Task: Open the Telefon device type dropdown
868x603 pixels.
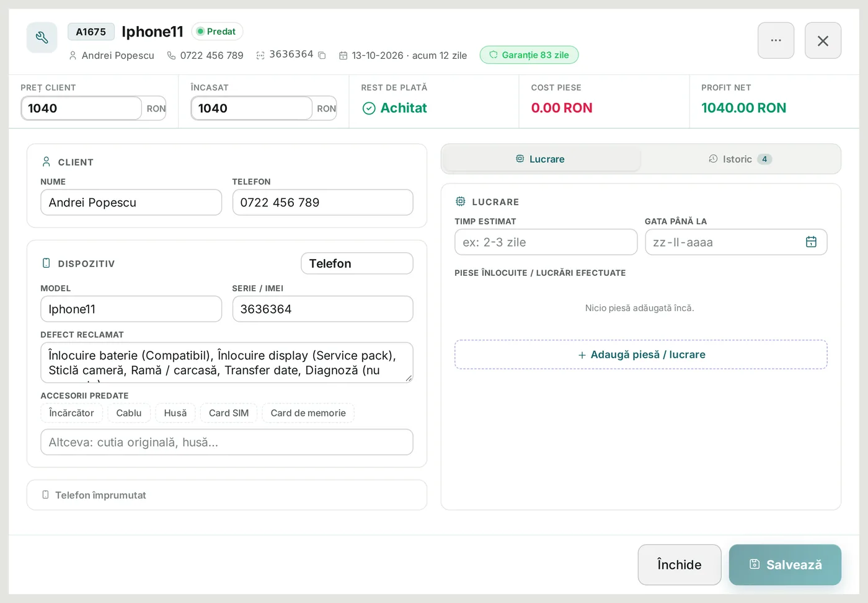Action: (x=357, y=263)
